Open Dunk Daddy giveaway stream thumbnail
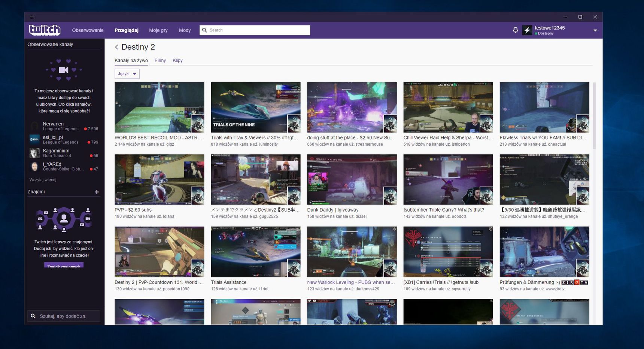Screen dimensions: 644x349 (x=352, y=180)
